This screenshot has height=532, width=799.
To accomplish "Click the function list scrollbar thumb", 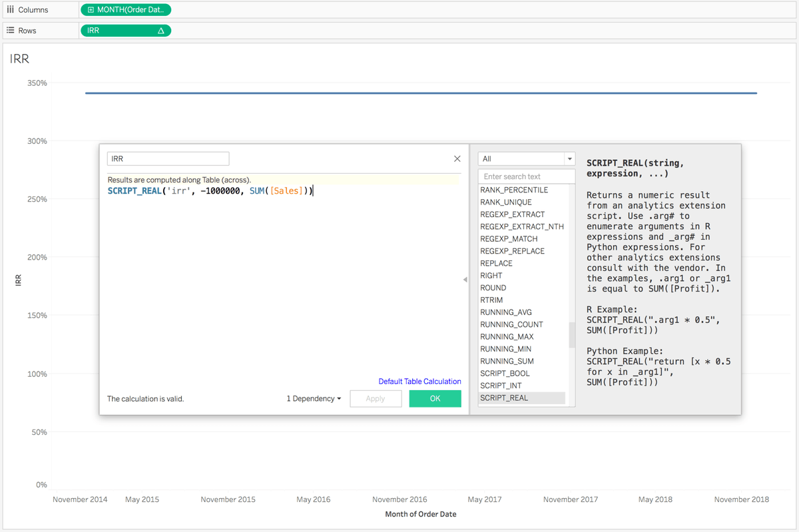I will (x=571, y=335).
